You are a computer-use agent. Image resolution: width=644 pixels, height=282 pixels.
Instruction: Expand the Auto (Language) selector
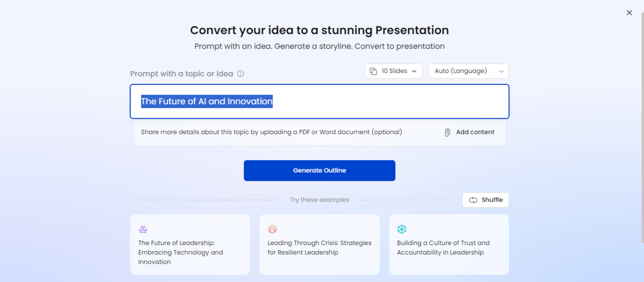click(x=469, y=71)
